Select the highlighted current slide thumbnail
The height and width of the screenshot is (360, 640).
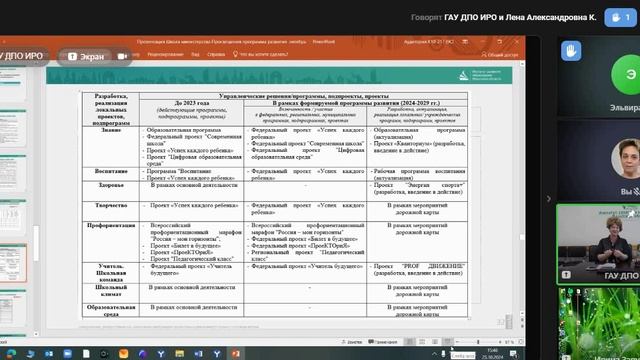13,263
